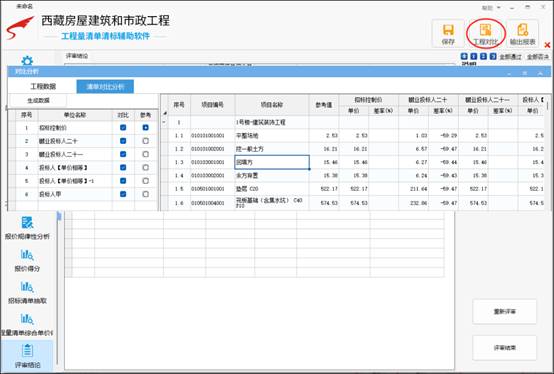Open the dropdown arrow in the title bar

click(499, 7)
